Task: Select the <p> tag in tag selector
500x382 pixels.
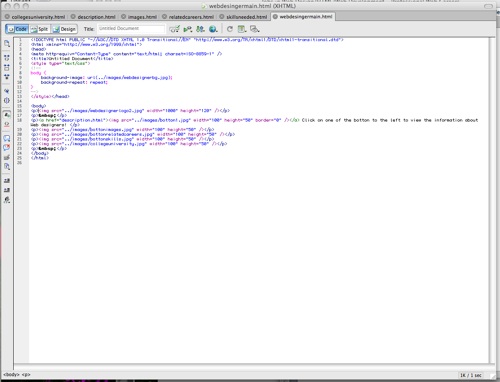Action: pyautogui.click(x=26, y=375)
